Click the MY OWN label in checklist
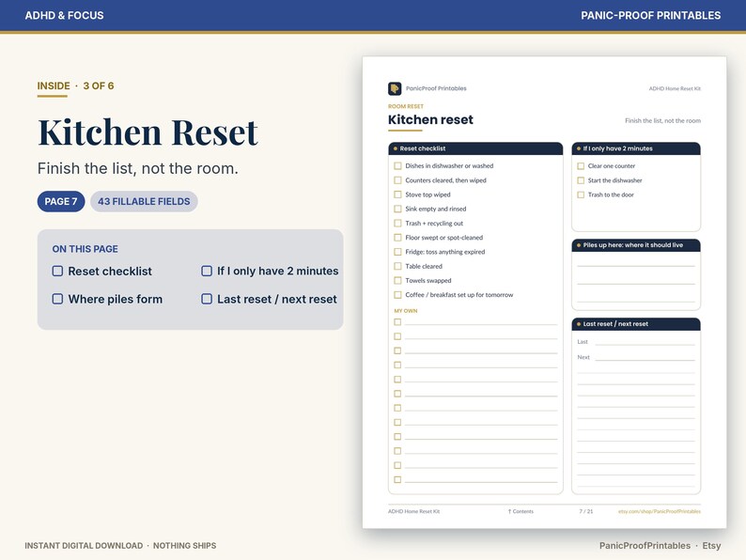This screenshot has width=746, height=560. [406, 311]
